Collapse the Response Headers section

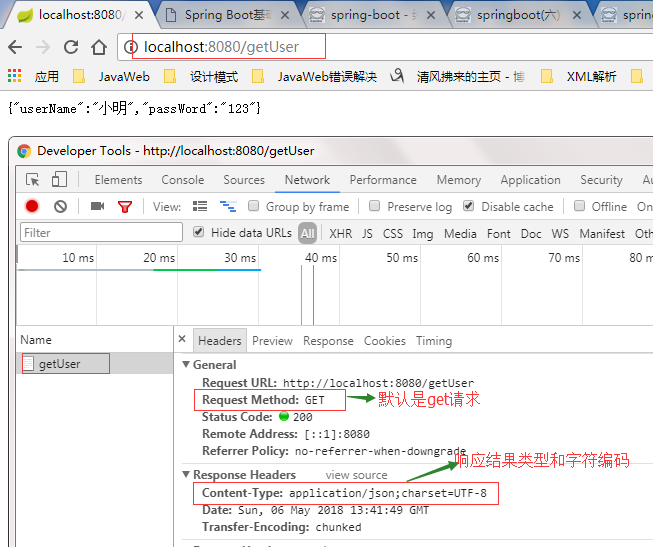pyautogui.click(x=186, y=474)
